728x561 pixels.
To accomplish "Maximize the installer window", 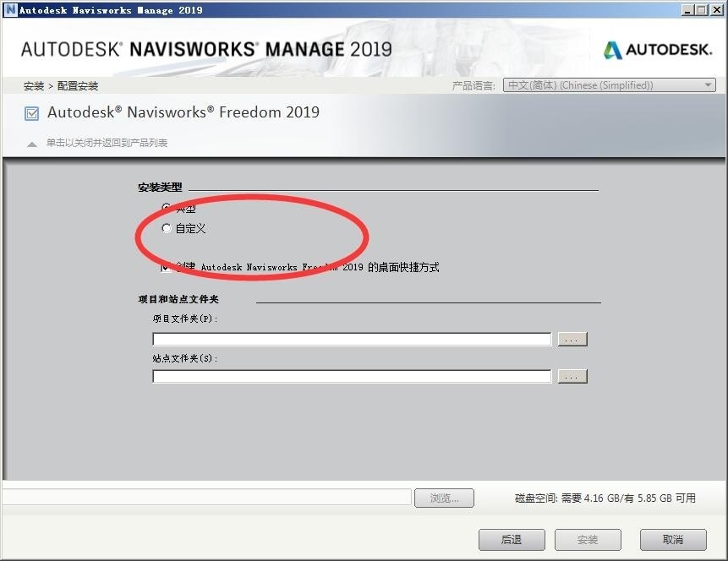I will 703,10.
